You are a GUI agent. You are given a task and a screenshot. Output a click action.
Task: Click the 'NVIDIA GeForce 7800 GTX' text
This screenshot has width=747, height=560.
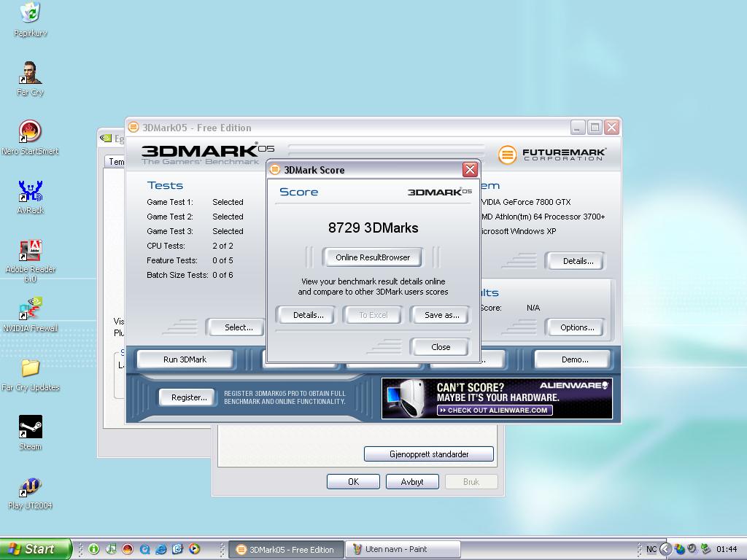point(525,202)
